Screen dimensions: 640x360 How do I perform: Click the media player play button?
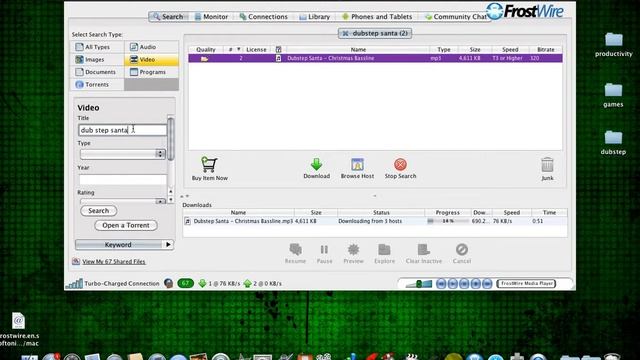pos(452,283)
